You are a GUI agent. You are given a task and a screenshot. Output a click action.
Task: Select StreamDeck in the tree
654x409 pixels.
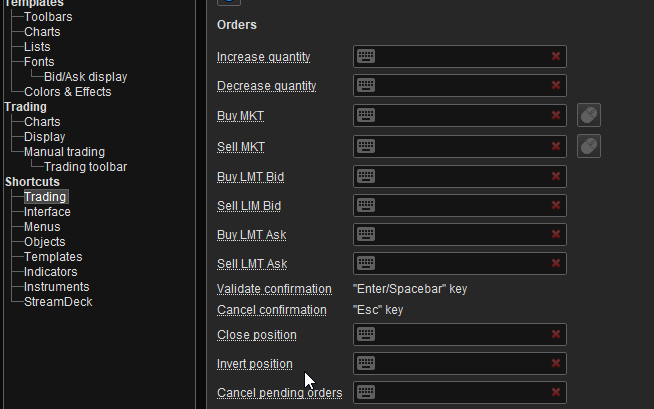click(58, 302)
